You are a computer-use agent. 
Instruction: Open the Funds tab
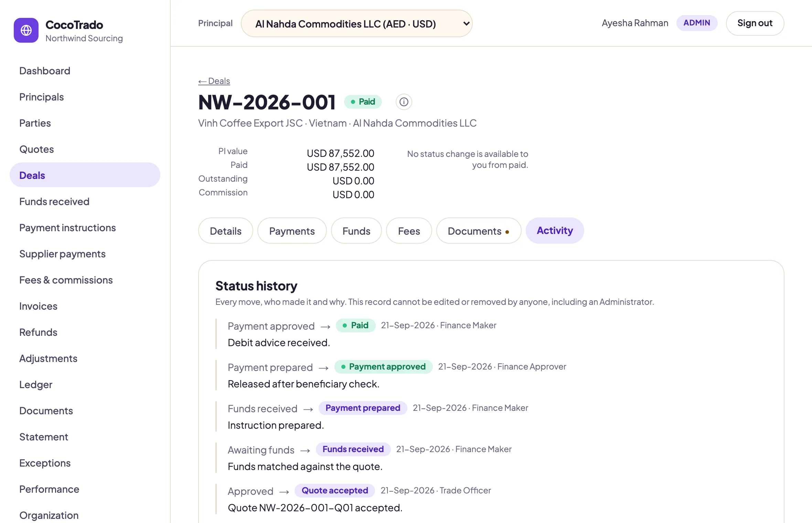click(356, 231)
